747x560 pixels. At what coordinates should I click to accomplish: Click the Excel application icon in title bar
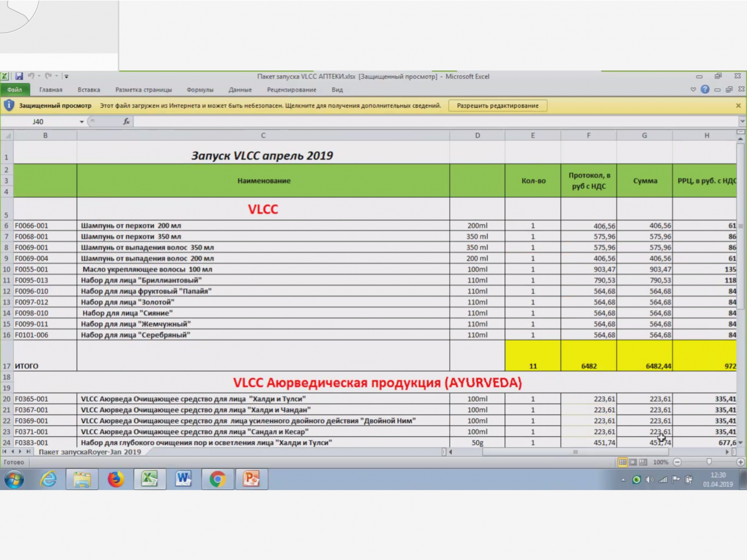tap(4, 76)
